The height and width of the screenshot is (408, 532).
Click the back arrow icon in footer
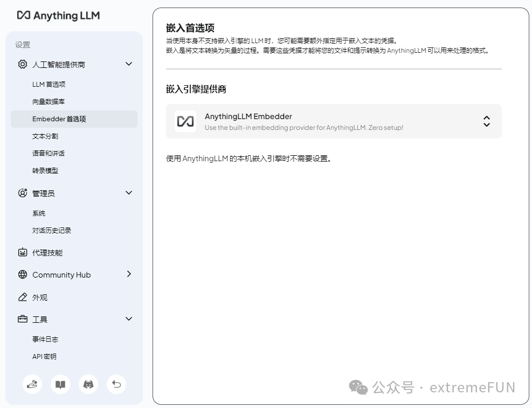(x=116, y=384)
